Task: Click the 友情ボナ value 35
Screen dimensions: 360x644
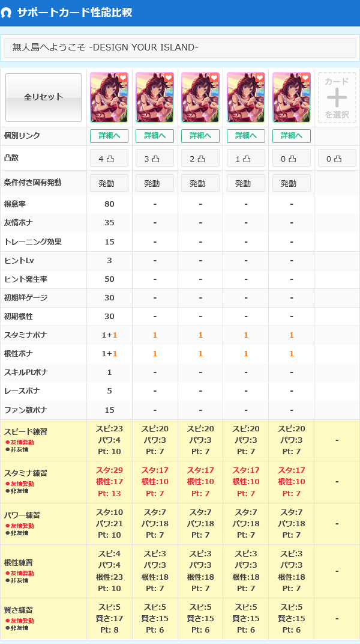Action: coord(109,223)
